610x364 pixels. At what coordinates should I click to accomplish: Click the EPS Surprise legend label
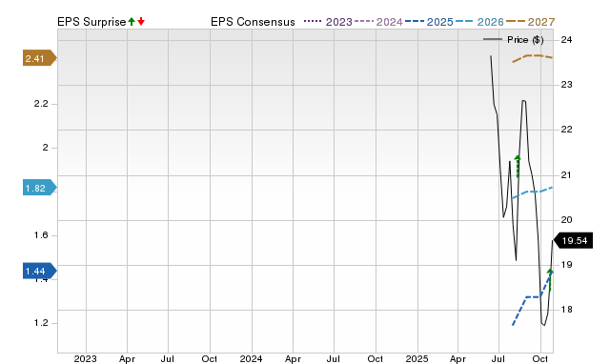[91, 22]
